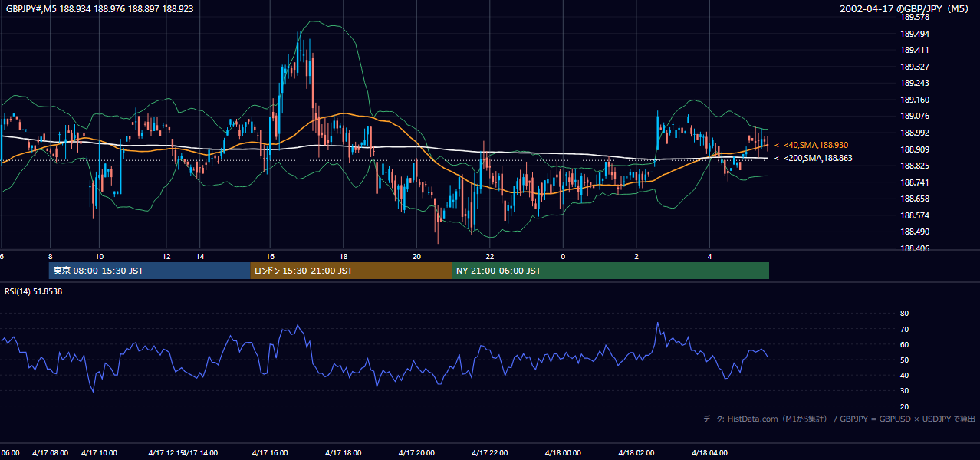Screen dimensions: 980x460
Task: Click the 4/18 02:00 date label
Action: [x=636, y=452]
